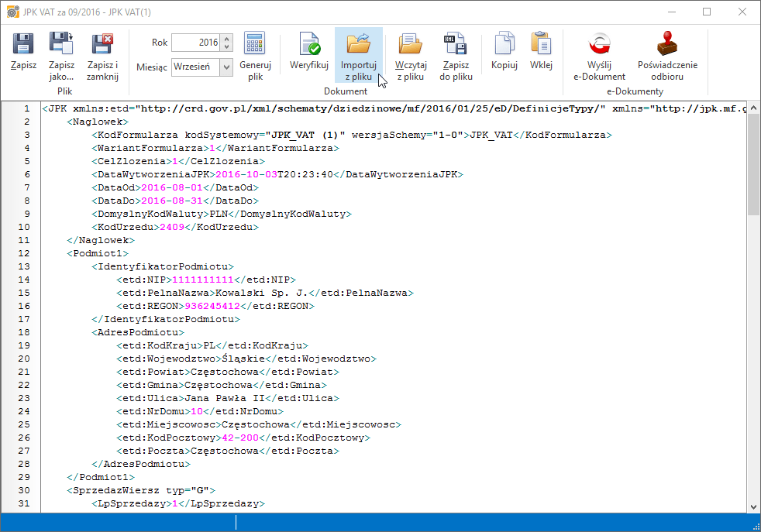The height and width of the screenshot is (532, 761).
Task: Click in the Rok year field
Action: pos(195,43)
